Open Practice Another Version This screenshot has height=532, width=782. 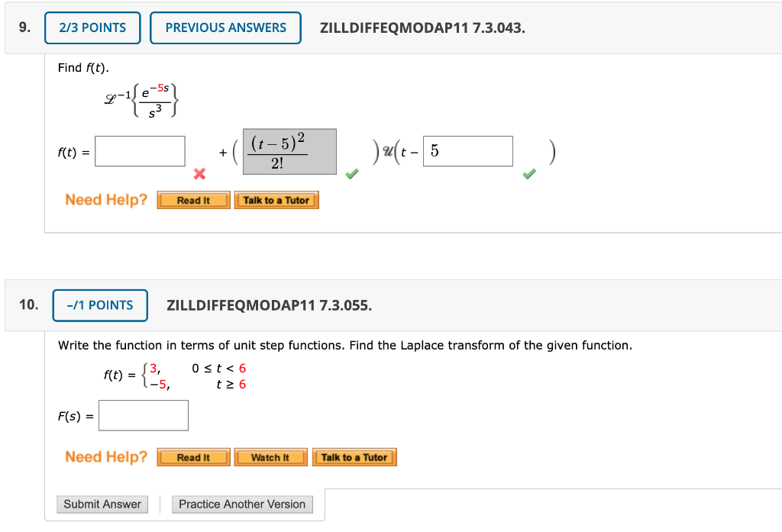point(242,505)
